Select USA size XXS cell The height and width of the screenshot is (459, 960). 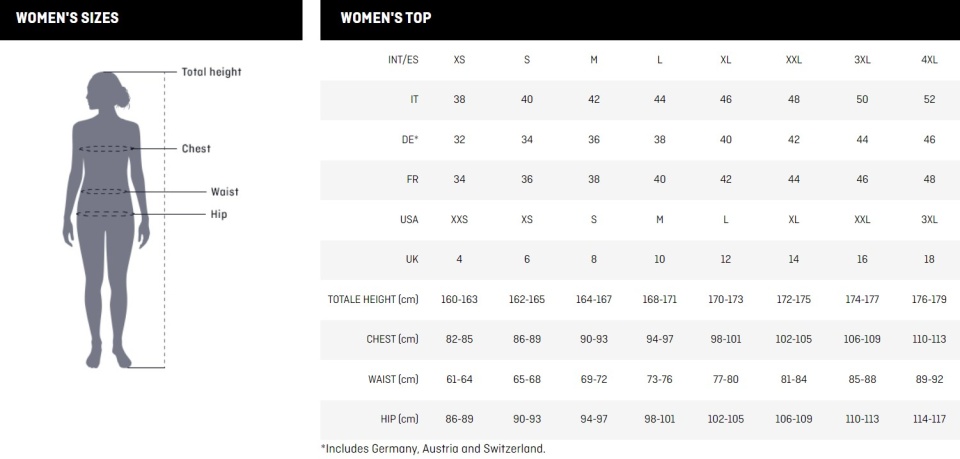click(x=459, y=219)
